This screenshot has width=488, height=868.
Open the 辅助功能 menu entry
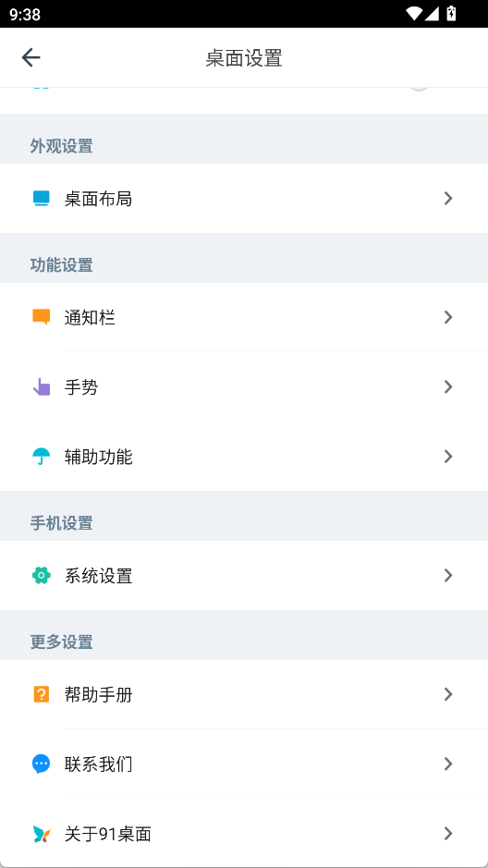pos(244,457)
